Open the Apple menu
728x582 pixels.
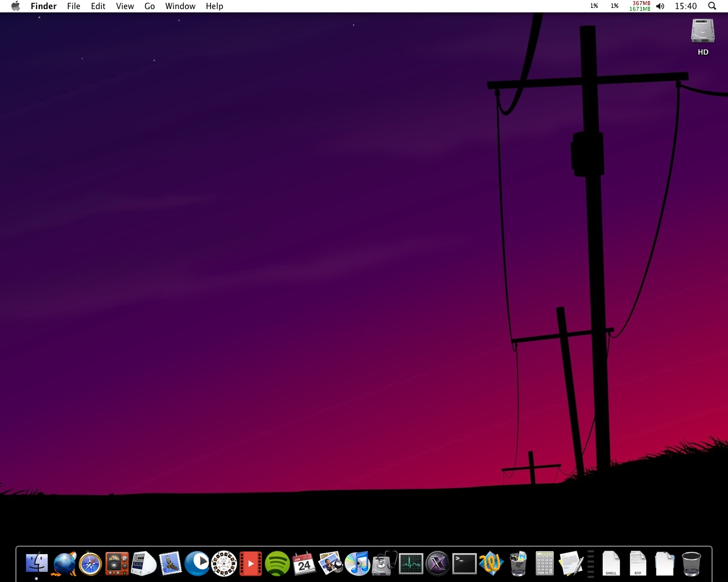[x=15, y=6]
